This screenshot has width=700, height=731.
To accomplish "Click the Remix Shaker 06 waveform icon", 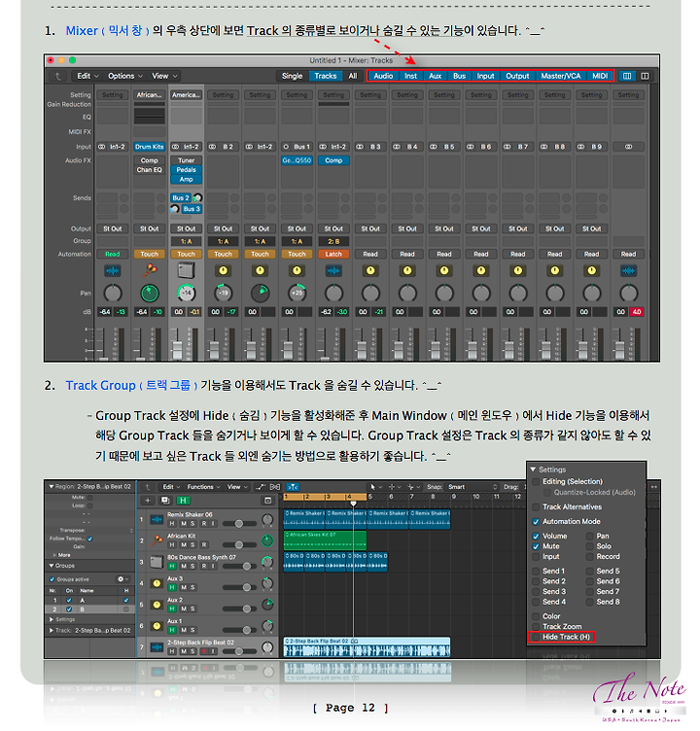I will (157, 519).
